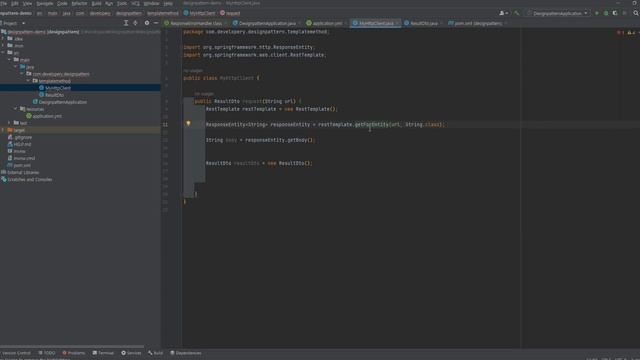This screenshot has width=640, height=360.
Task: Select MyHttpClient in project tree
Action: pos(58,88)
